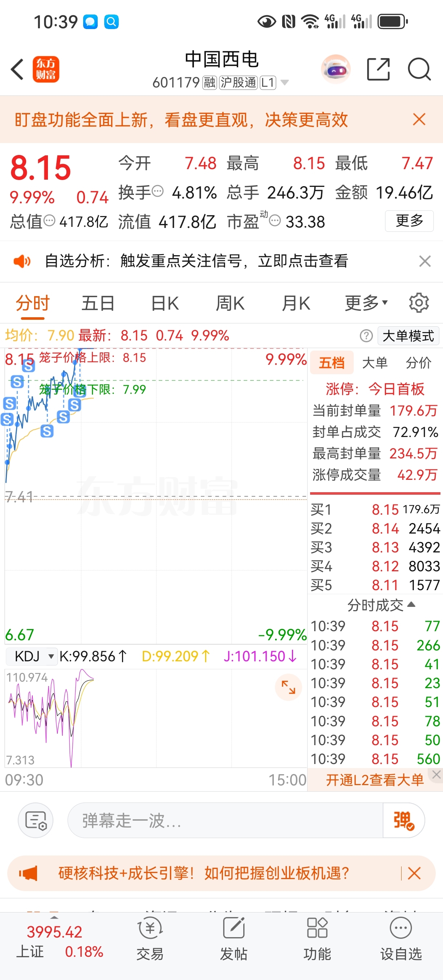Open the 更多 chart period dropdown
The height and width of the screenshot is (980, 443).
coord(366,303)
